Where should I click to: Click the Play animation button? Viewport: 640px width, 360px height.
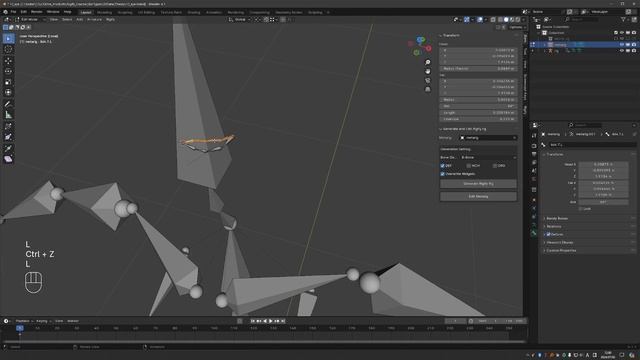tap(270, 321)
